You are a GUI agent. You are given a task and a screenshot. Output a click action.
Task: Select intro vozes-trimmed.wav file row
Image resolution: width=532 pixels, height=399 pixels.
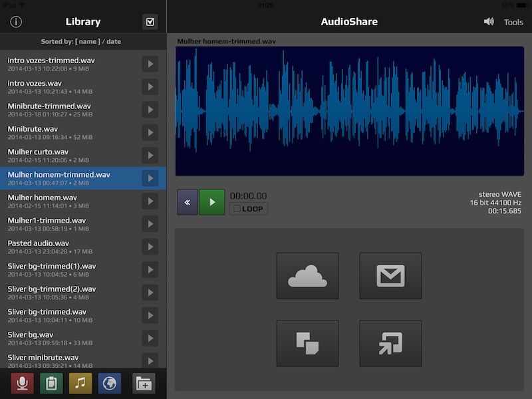[83, 64]
